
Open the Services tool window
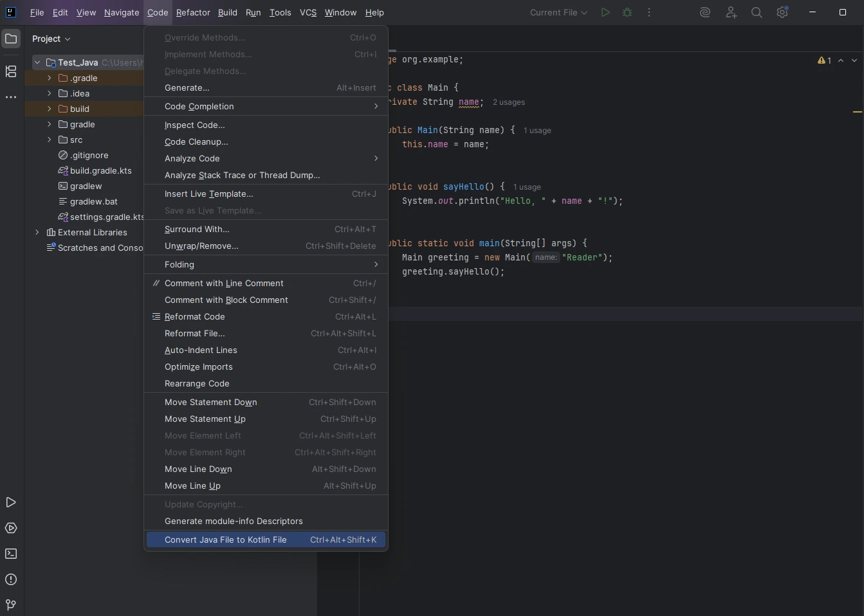[11, 528]
